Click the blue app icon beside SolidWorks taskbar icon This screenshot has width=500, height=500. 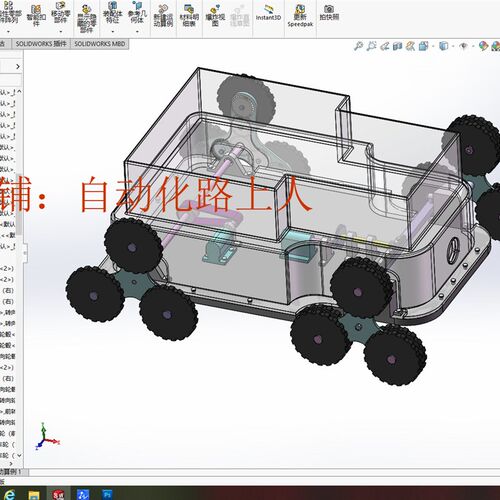pyautogui.click(x=83, y=494)
